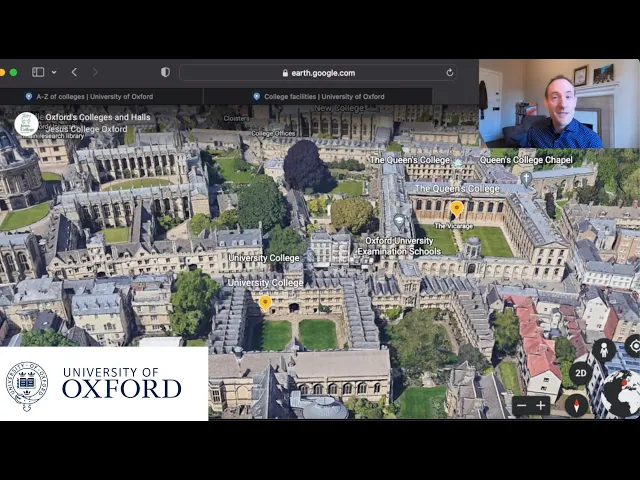The image size is (640, 480).
Task: Click the yellow pin at University College
Action: pos(265,304)
